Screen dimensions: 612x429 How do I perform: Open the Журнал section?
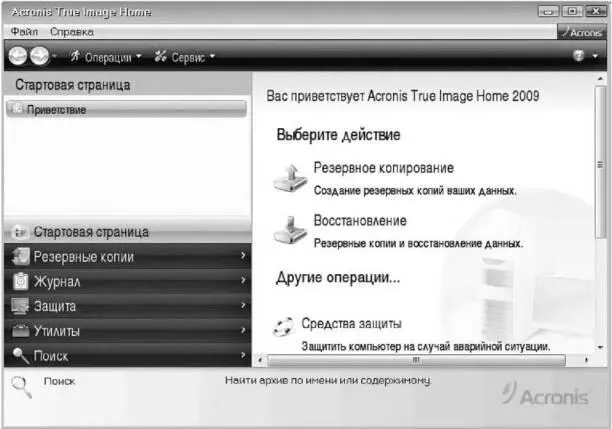[x=127, y=281]
